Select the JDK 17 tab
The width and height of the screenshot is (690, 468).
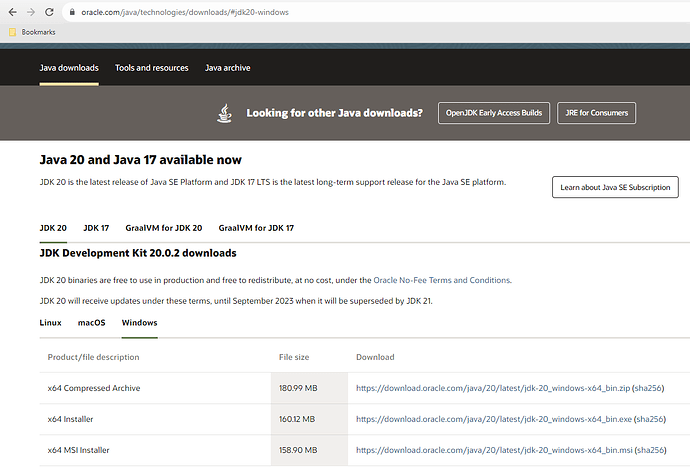[96, 228]
